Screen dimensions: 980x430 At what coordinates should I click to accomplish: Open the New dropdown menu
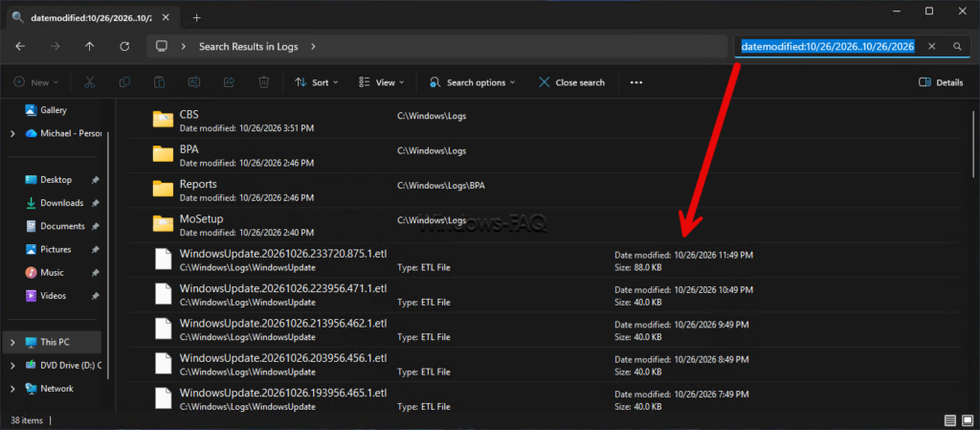[x=35, y=81]
